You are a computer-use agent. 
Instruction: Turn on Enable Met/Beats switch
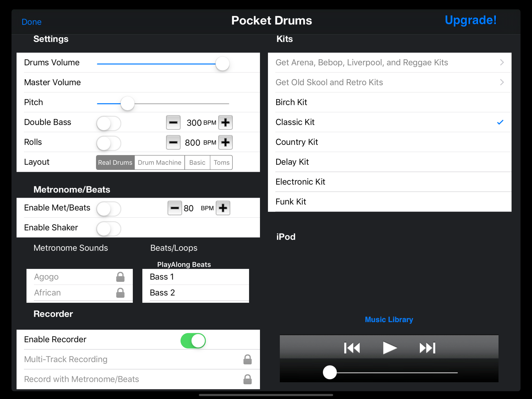[109, 209]
